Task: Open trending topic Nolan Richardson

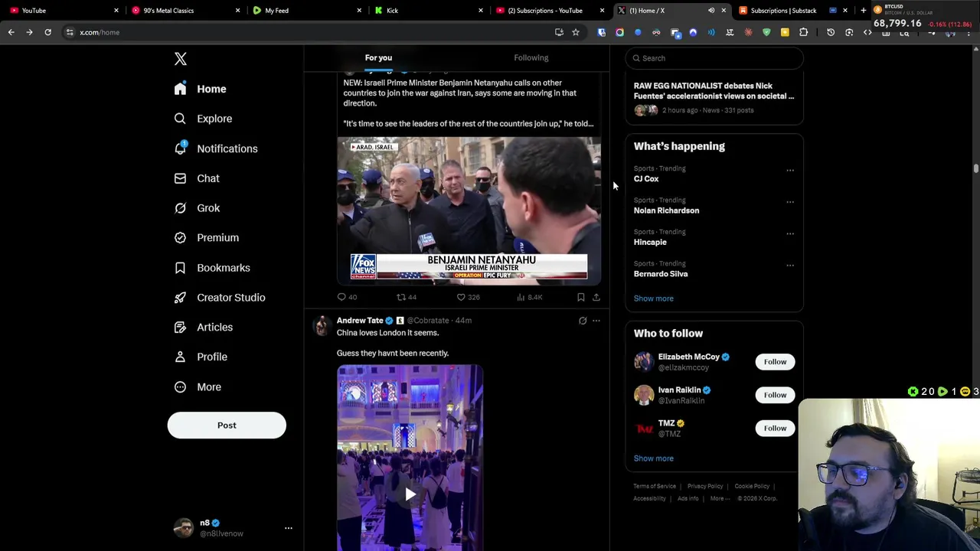Action: pyautogui.click(x=666, y=210)
